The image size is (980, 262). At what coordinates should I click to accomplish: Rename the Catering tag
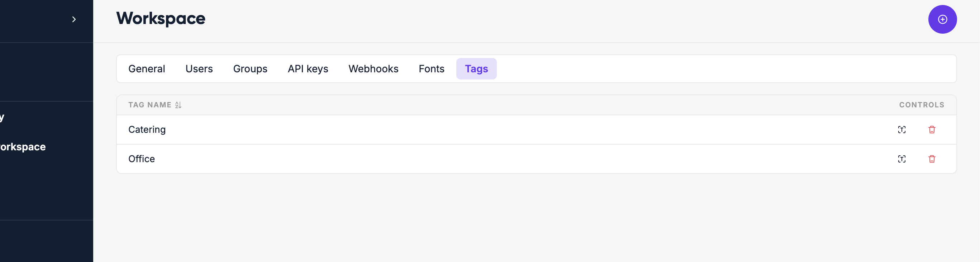pos(901,130)
